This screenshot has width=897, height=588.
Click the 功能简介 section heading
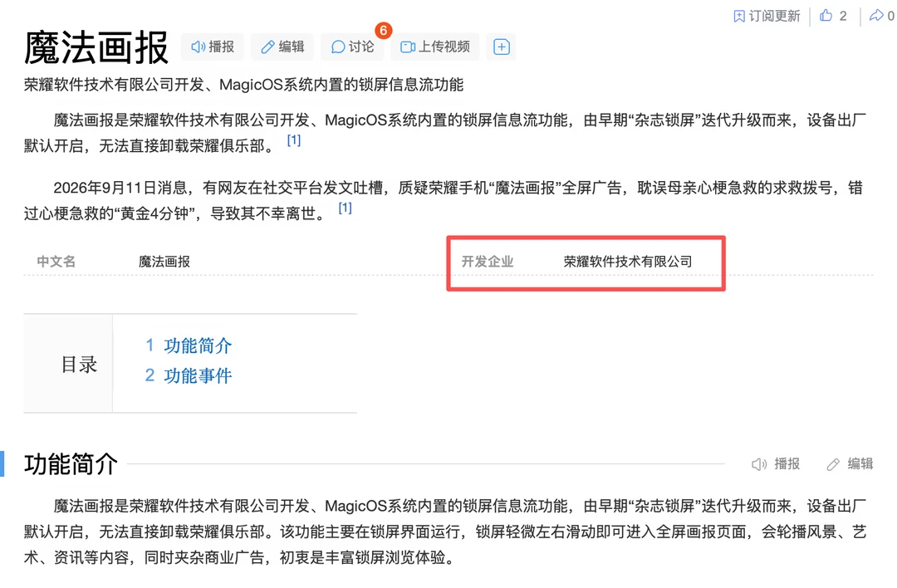pyautogui.click(x=71, y=464)
